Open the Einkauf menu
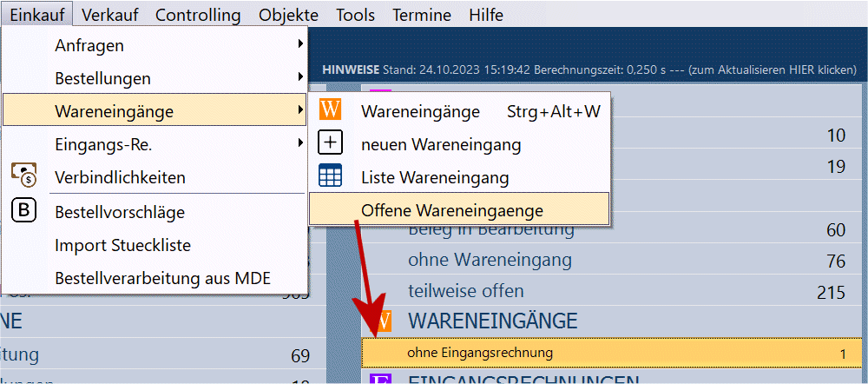 pos(37,15)
